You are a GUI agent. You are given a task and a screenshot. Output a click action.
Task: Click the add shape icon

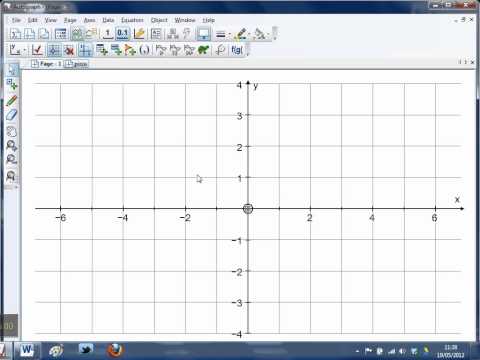[130, 50]
